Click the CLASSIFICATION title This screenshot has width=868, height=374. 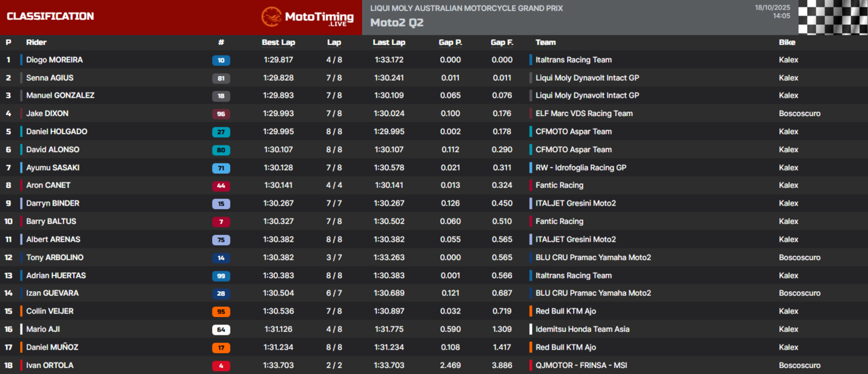(50, 16)
